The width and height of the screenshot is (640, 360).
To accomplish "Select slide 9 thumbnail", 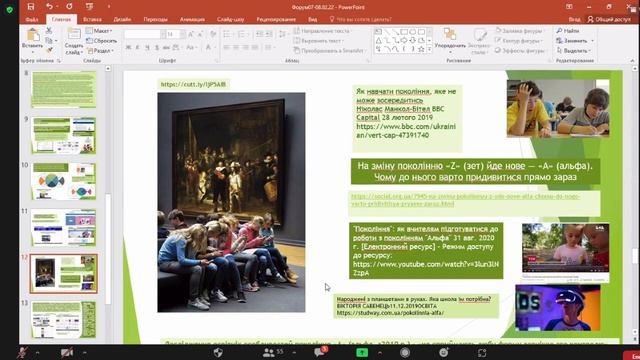I will tap(64, 136).
